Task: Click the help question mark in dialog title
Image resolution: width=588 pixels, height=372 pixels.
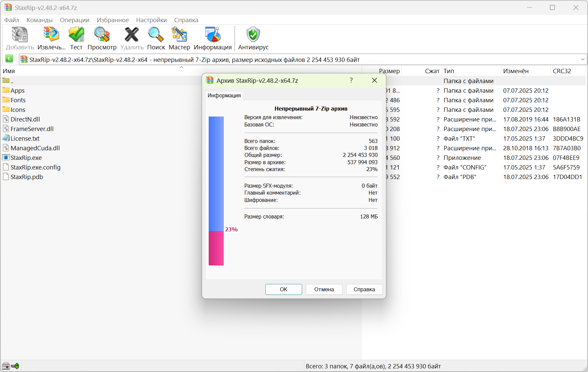Action: point(351,80)
